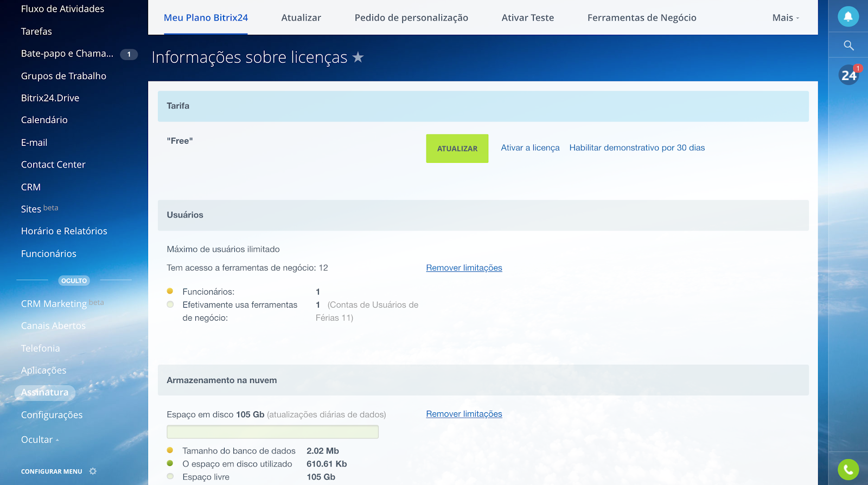Open Bate-papo e Chamadas menu item
Image resolution: width=868 pixels, height=485 pixels.
pos(67,53)
